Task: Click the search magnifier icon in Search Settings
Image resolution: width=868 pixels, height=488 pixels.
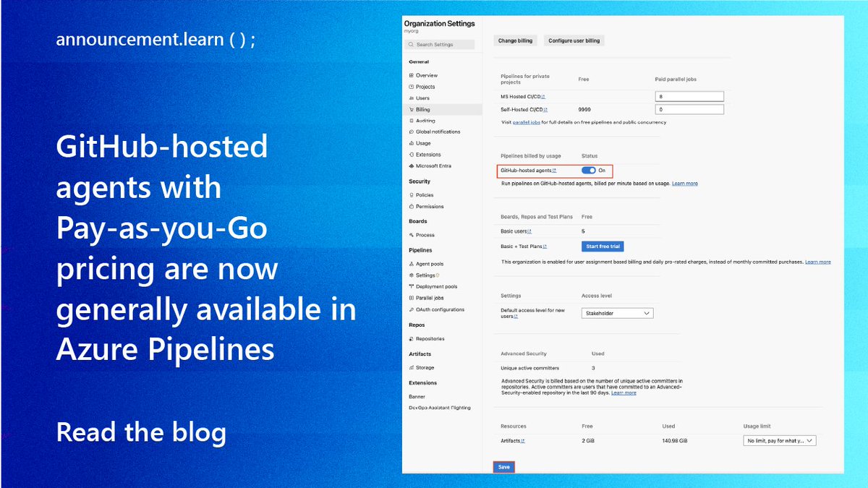Action: coord(412,45)
